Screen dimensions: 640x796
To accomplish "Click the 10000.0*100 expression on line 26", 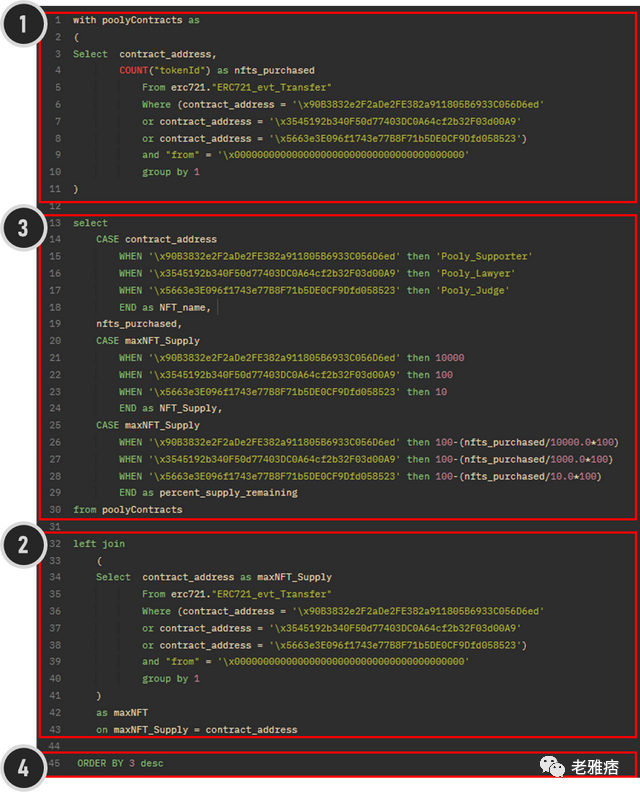I will coord(582,443).
